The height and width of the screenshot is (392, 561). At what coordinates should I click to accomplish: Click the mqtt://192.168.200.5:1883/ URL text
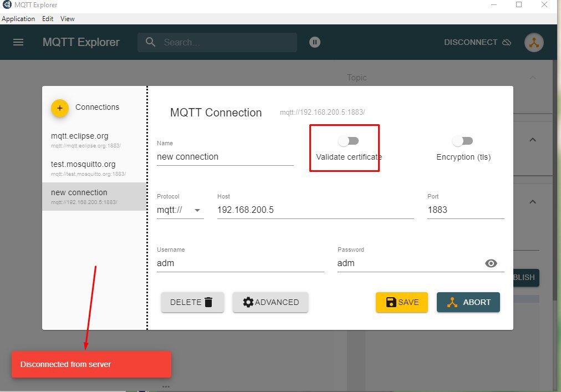[x=322, y=112]
